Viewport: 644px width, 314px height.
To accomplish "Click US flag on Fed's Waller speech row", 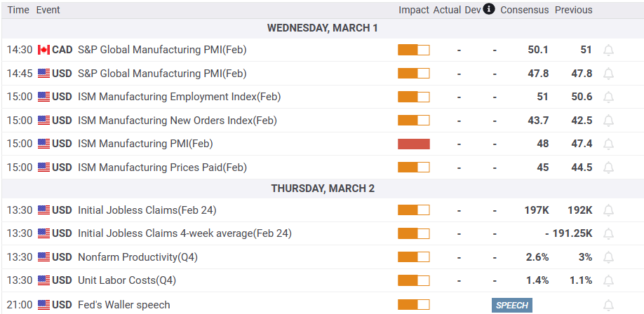I will pyautogui.click(x=43, y=305).
